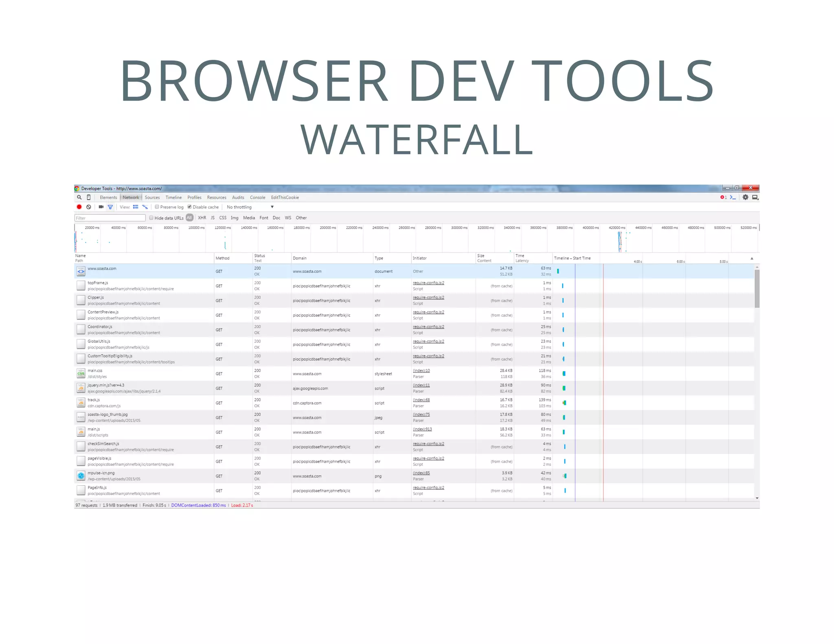Click the dock-side window icon
Image resolution: width=834 pixels, height=644 pixels.
coord(755,197)
